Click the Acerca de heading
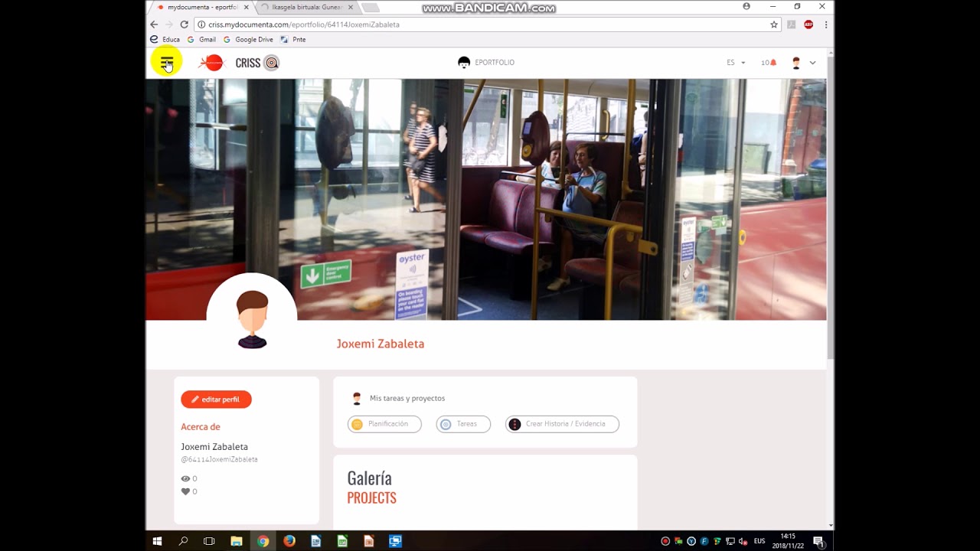The width and height of the screenshot is (980, 551). point(201,427)
